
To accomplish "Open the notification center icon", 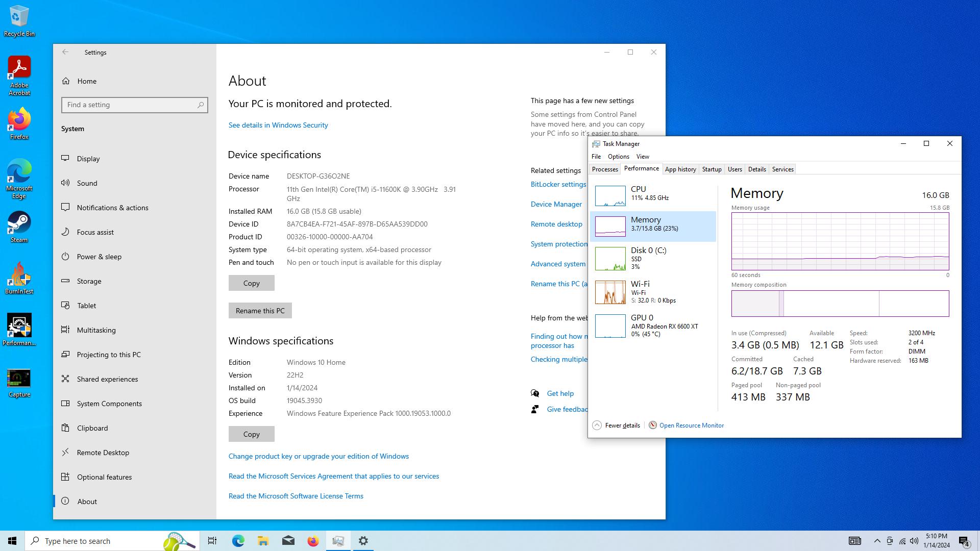I will (964, 541).
